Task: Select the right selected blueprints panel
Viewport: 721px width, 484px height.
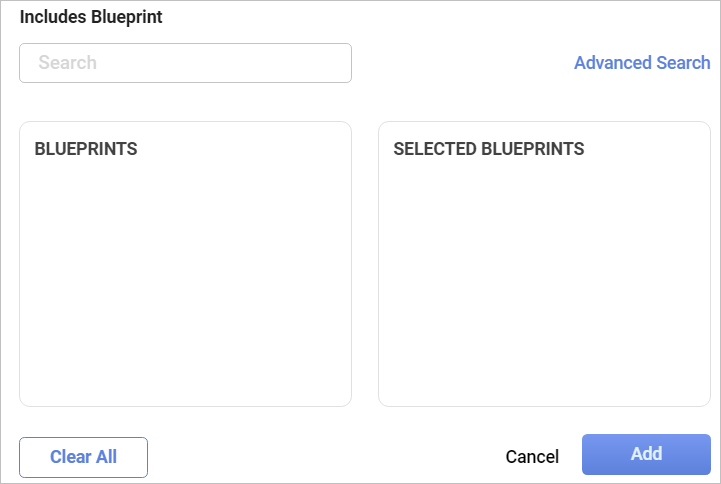Action: click(x=544, y=264)
